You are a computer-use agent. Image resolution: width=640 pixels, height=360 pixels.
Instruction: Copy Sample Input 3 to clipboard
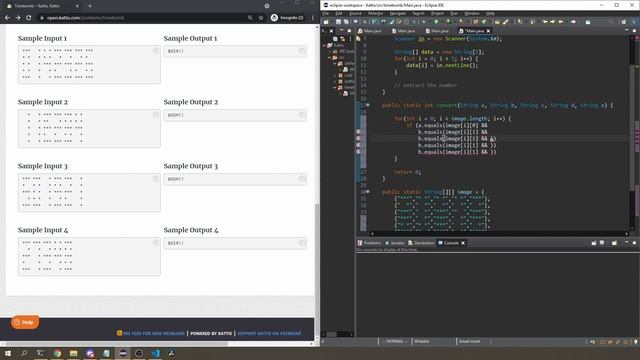pos(156,179)
